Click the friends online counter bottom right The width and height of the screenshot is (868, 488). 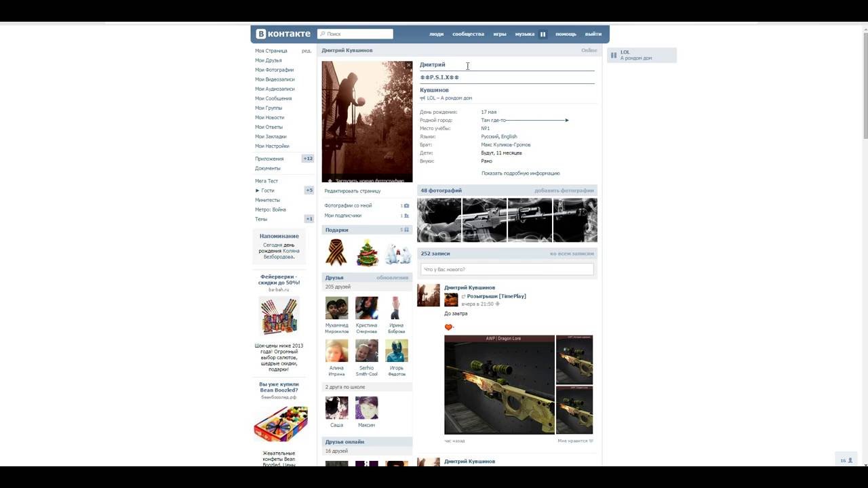(x=846, y=460)
